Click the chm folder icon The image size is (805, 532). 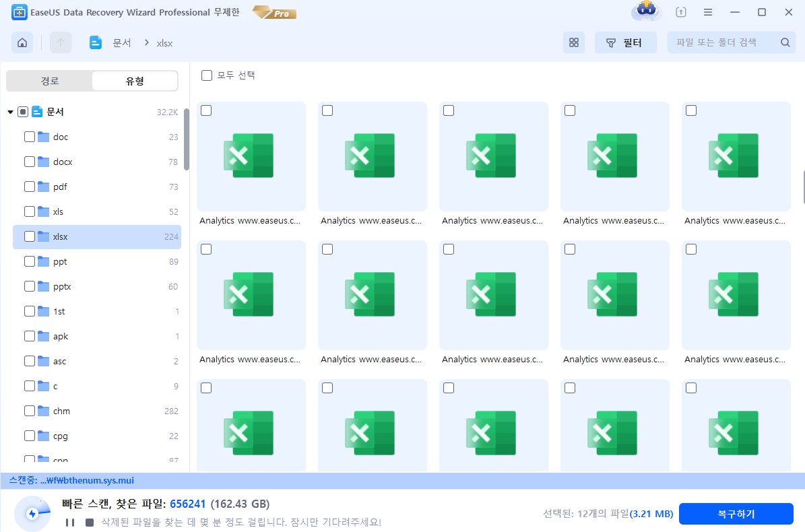[44, 411]
